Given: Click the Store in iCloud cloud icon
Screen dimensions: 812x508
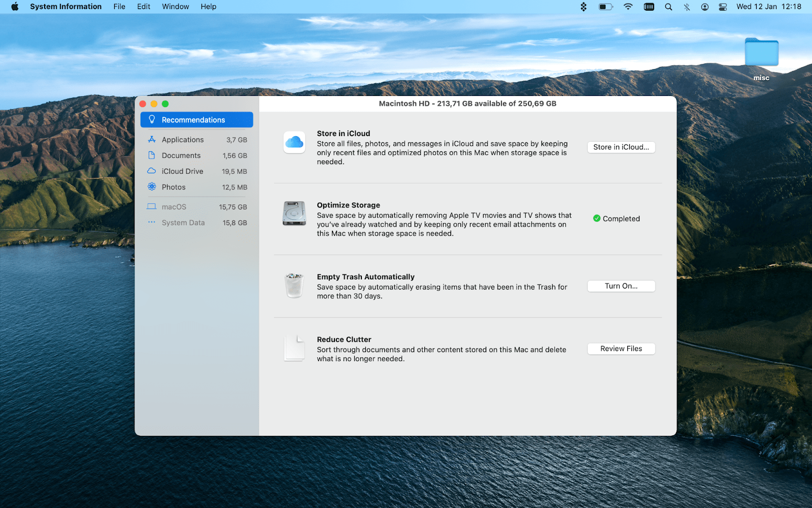Looking at the screenshot, I should click(x=294, y=142).
